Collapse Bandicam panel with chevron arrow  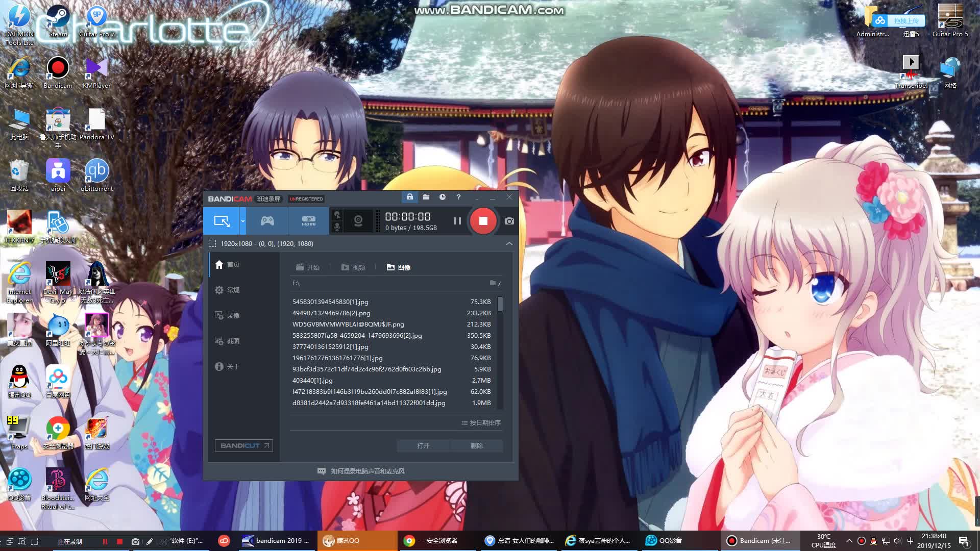(509, 243)
